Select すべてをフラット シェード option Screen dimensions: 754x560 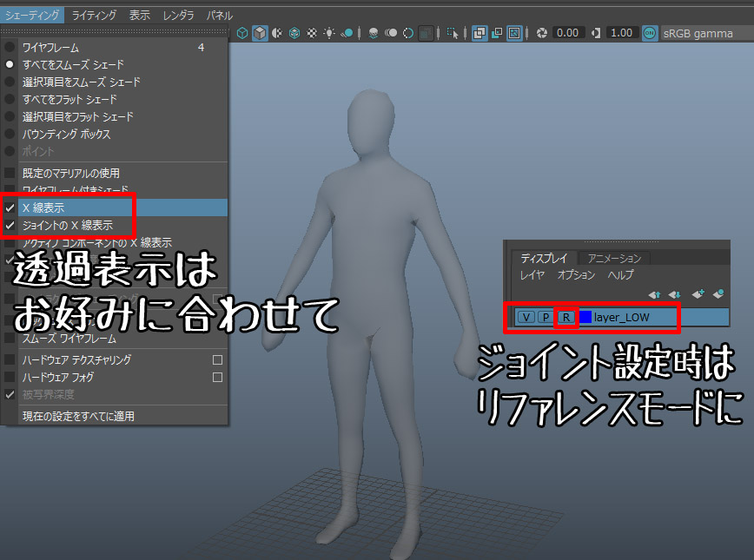pos(115,100)
